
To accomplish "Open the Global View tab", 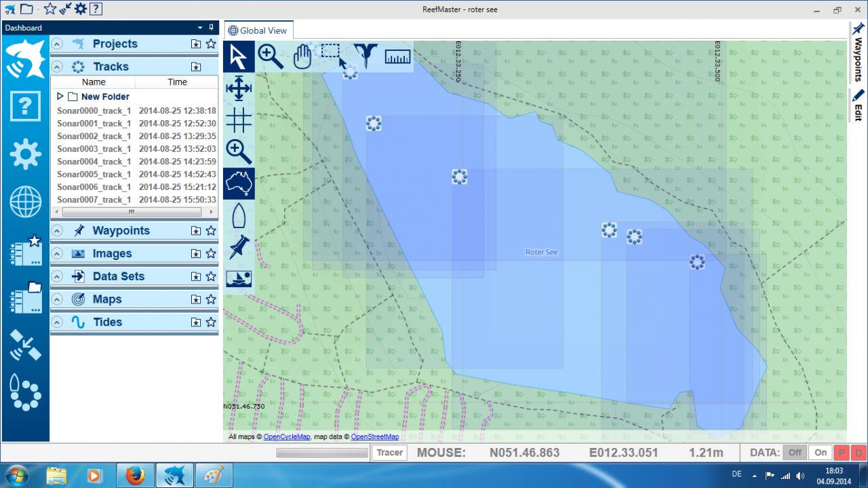I will 258,31.
